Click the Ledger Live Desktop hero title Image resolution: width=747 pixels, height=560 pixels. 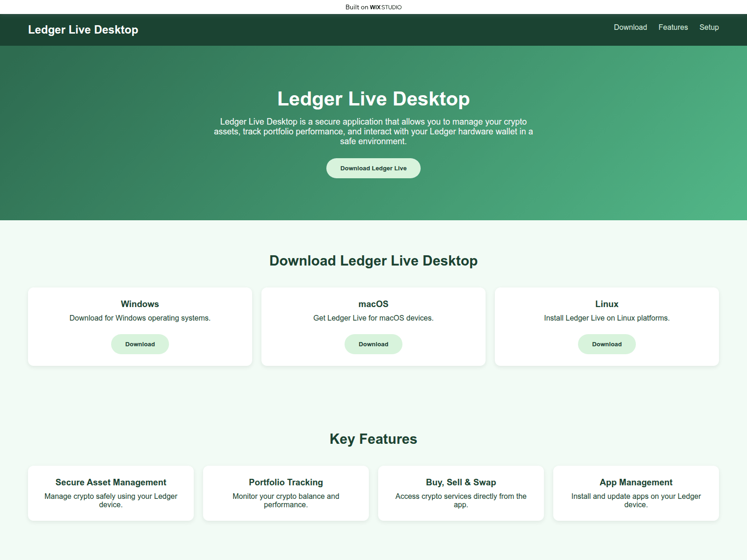tap(373, 98)
